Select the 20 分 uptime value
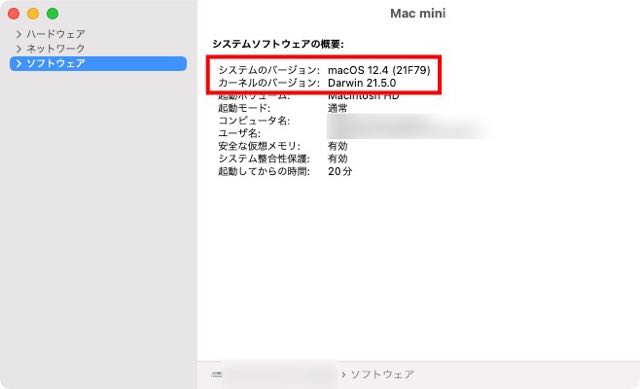The image size is (640, 389). point(340,171)
